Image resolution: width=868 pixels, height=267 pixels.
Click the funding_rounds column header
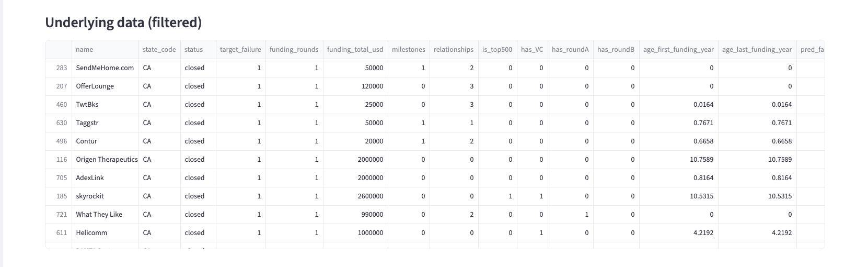point(294,50)
